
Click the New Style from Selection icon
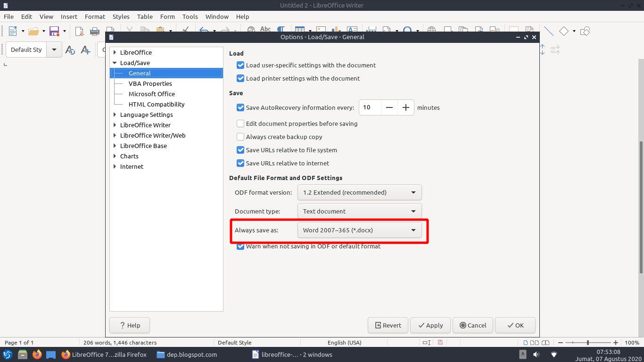(x=85, y=49)
